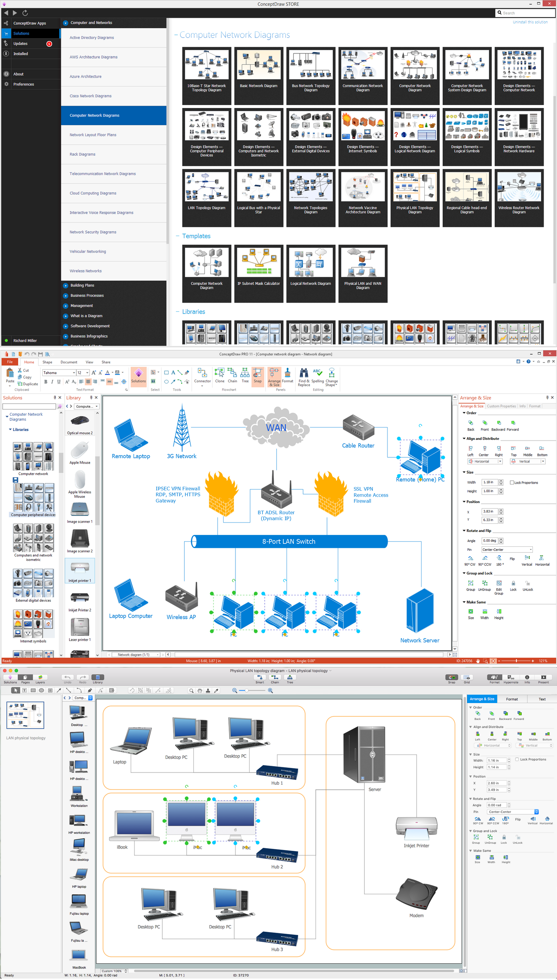This screenshot has width=557, height=980.
Task: Click the Cut scissors icon in PRO ribbon
Action: (x=20, y=370)
